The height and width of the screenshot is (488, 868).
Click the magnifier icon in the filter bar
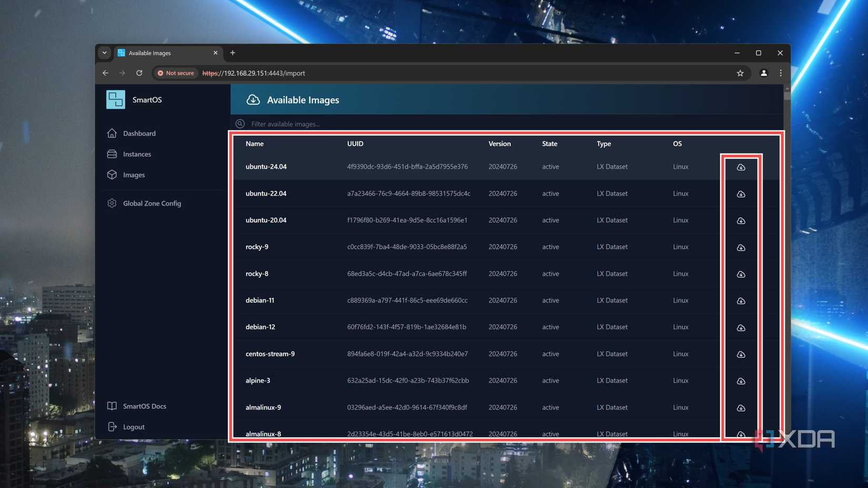[x=239, y=124]
